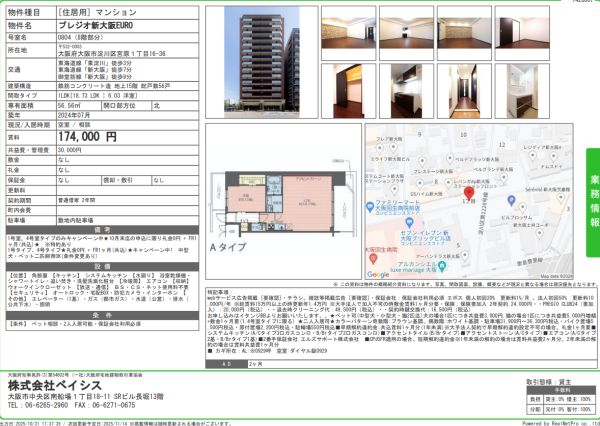Click the '取引態様:貸主' text

pyautogui.click(x=549, y=382)
